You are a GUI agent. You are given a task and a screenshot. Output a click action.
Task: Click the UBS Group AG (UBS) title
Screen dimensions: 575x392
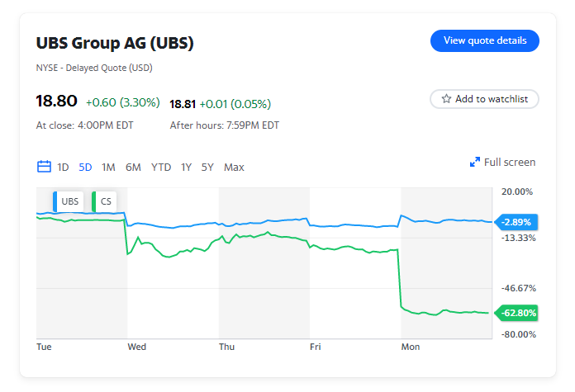point(115,43)
